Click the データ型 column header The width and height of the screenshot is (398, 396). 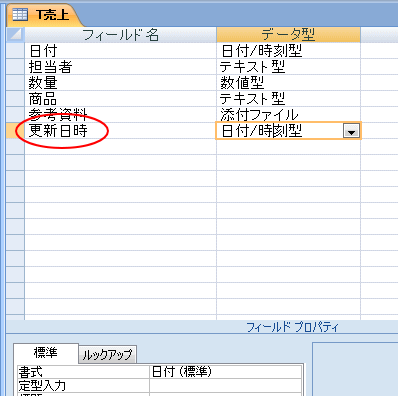click(x=288, y=35)
